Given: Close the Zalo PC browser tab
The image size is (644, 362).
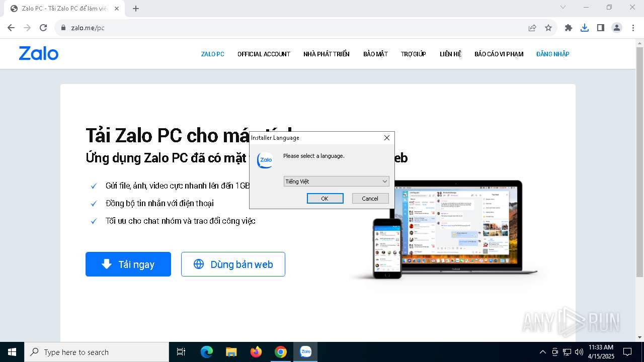Looking at the screenshot, I should click(117, 9).
